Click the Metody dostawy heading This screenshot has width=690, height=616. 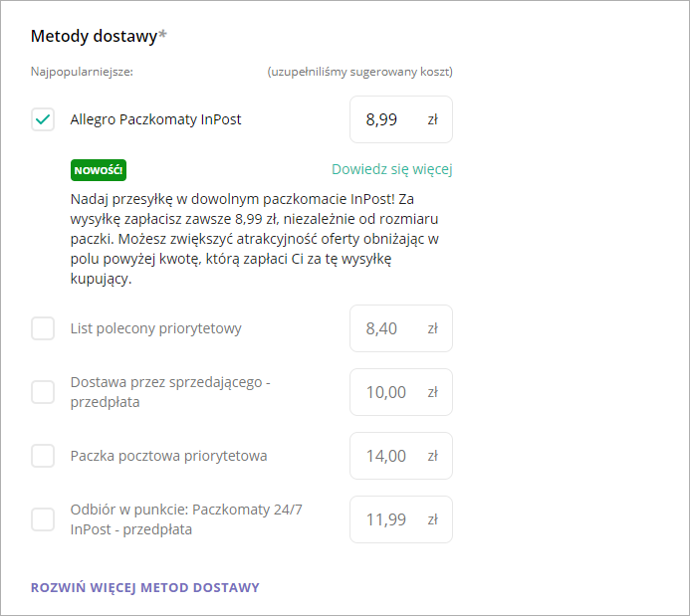(x=95, y=37)
